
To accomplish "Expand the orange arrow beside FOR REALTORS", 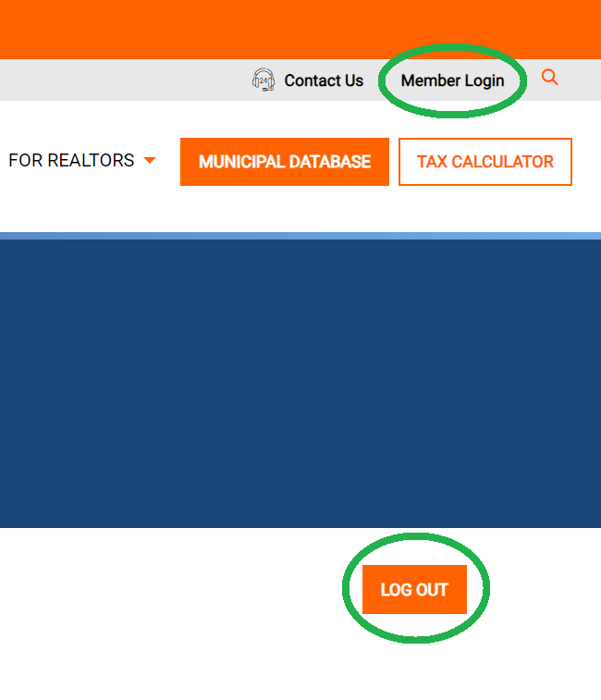I will point(150,161).
